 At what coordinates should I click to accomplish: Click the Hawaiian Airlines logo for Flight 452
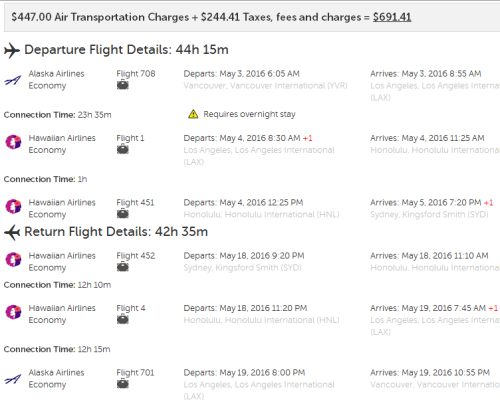coord(13,260)
